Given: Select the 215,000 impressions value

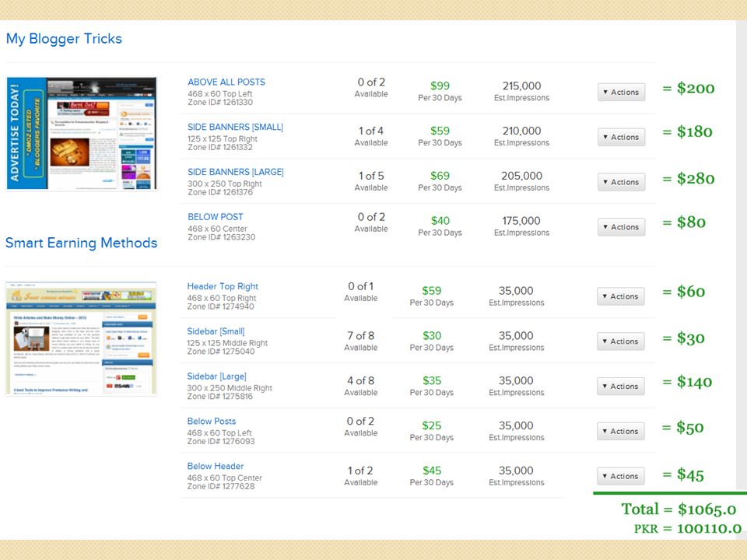Looking at the screenshot, I should pos(521,86).
